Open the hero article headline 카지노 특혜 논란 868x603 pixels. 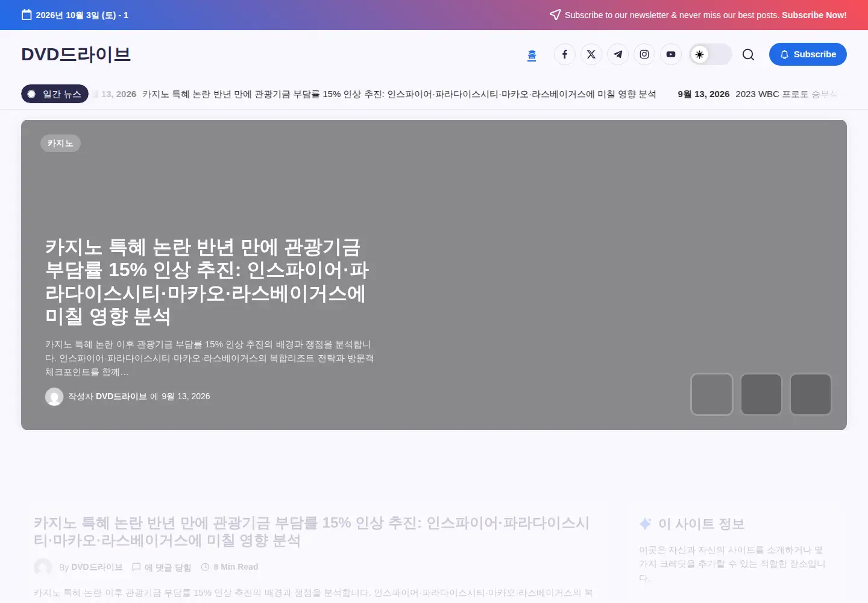pyautogui.click(x=207, y=282)
